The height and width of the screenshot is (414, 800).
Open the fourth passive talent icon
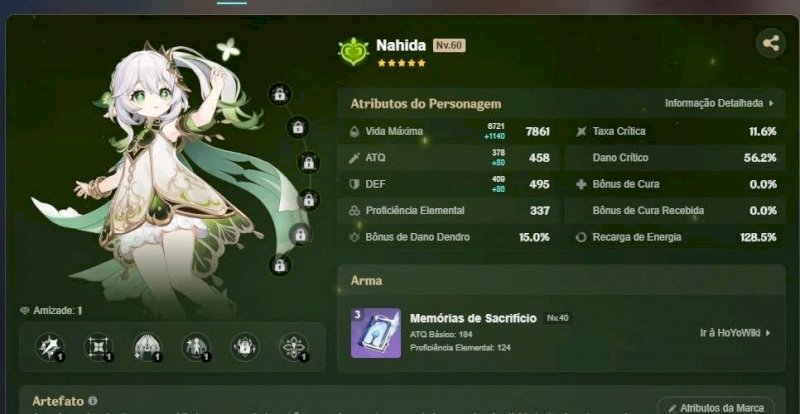click(x=196, y=347)
